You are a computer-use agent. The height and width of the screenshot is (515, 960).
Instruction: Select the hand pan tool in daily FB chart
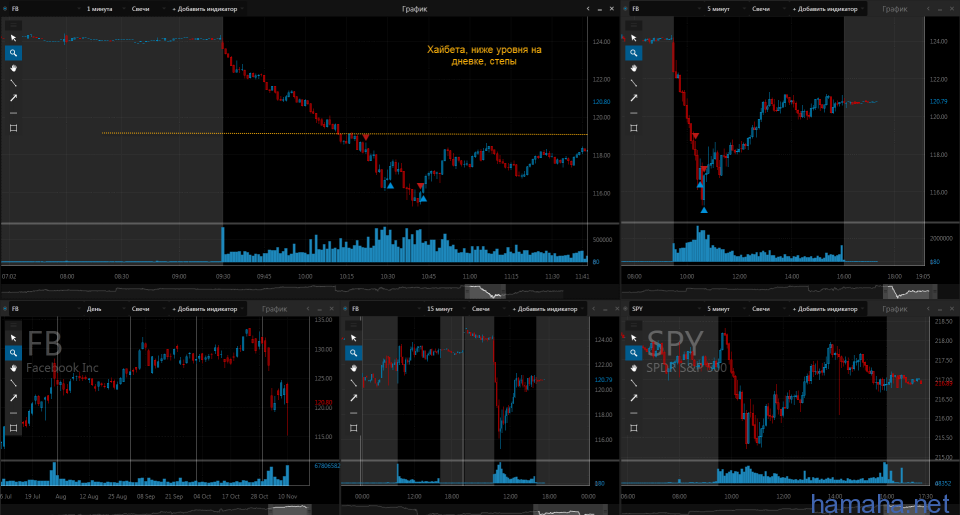pos(13,368)
